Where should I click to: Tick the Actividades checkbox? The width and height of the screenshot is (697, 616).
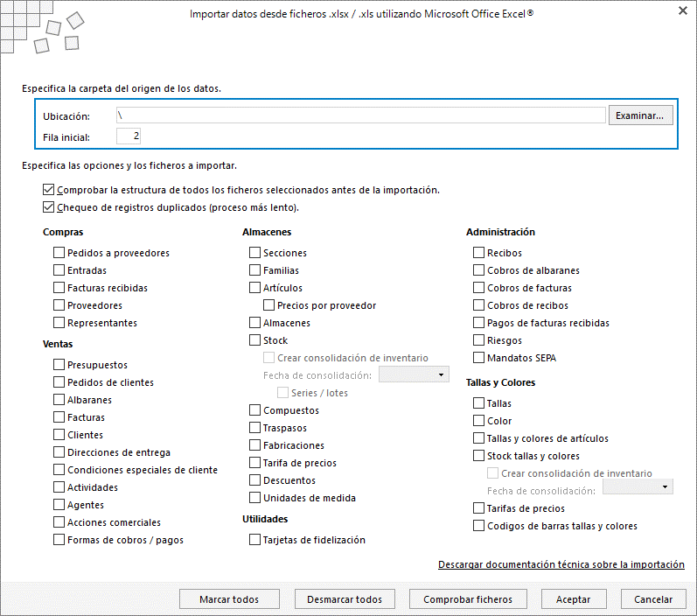pos(59,487)
